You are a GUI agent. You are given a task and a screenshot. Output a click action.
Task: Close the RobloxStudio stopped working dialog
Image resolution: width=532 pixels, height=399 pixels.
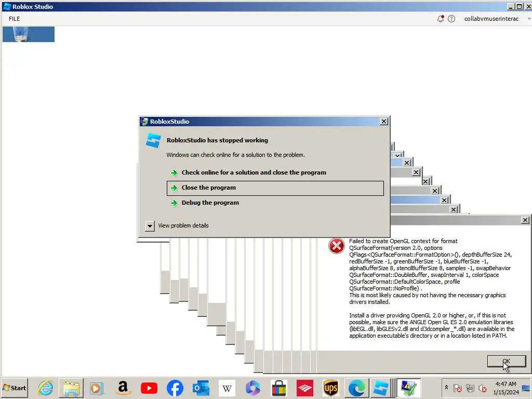pyautogui.click(x=384, y=122)
